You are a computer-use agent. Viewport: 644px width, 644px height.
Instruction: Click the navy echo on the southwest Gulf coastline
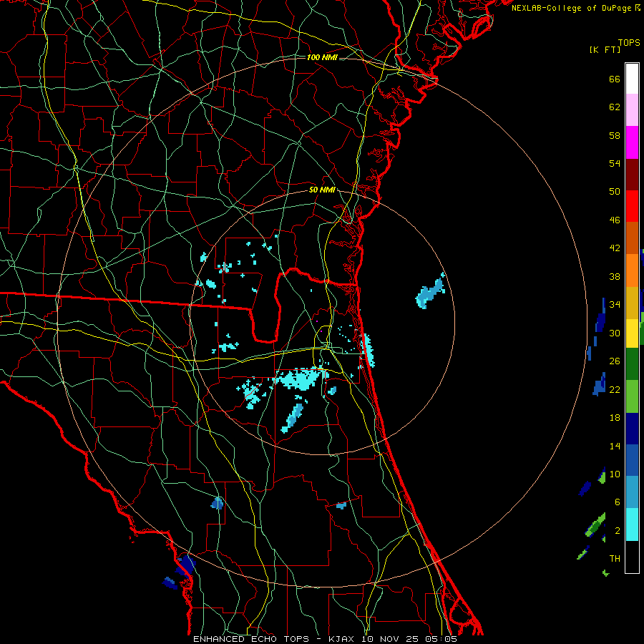[x=185, y=565]
